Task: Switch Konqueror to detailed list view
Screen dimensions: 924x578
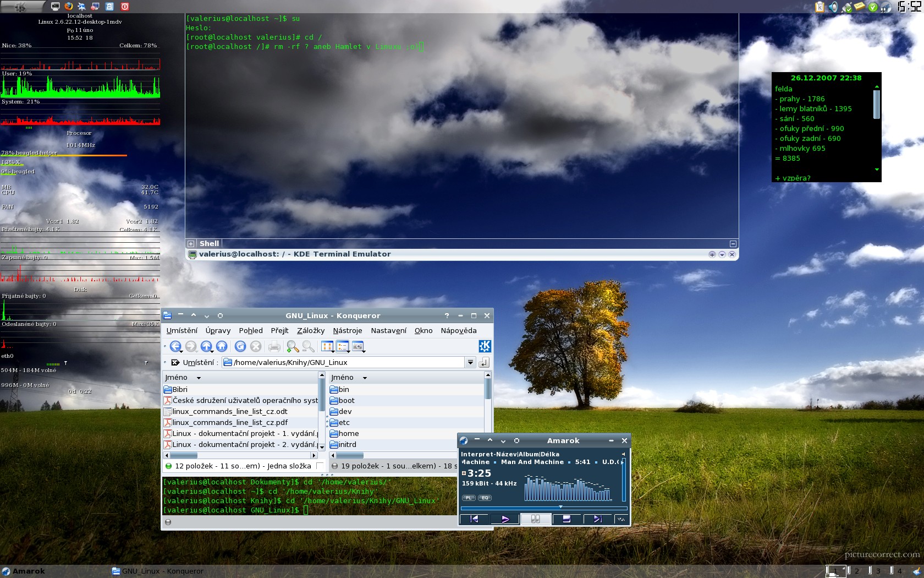Action: point(342,346)
